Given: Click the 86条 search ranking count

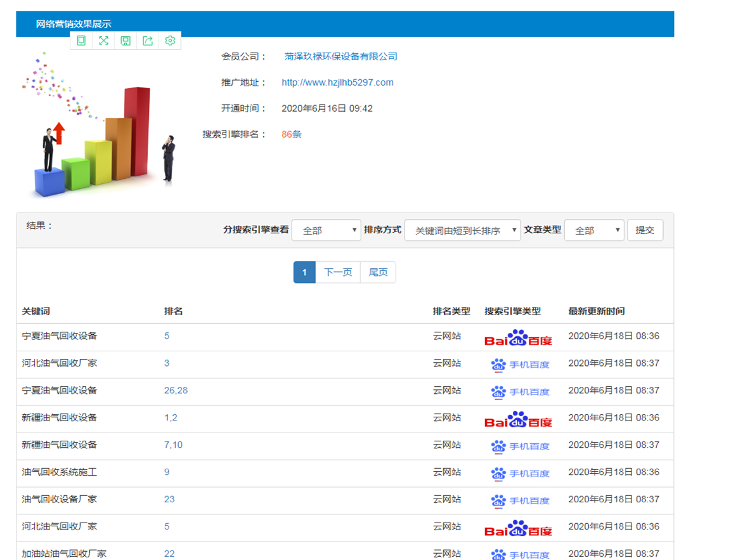Looking at the screenshot, I should click(x=292, y=134).
